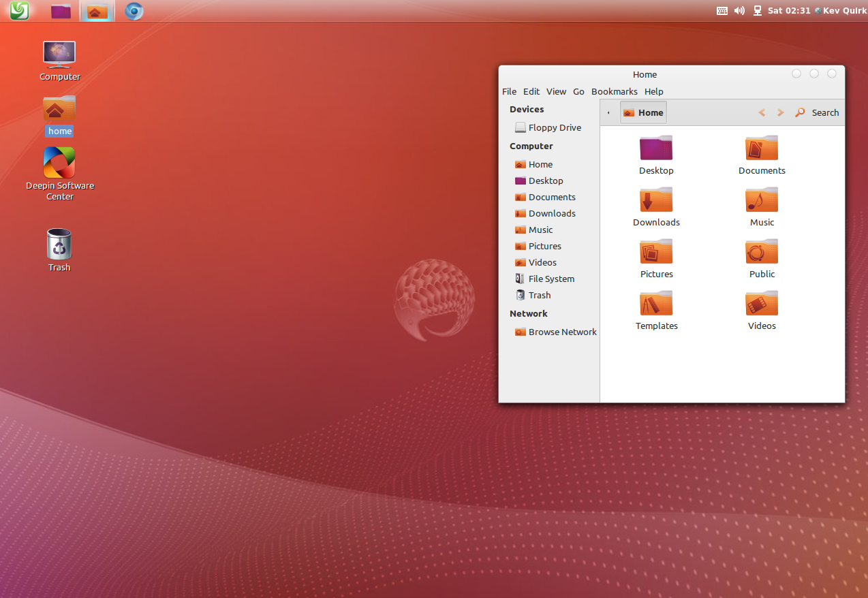The image size is (868, 598).
Task: Open the browser icon in top panel
Action: 134,11
